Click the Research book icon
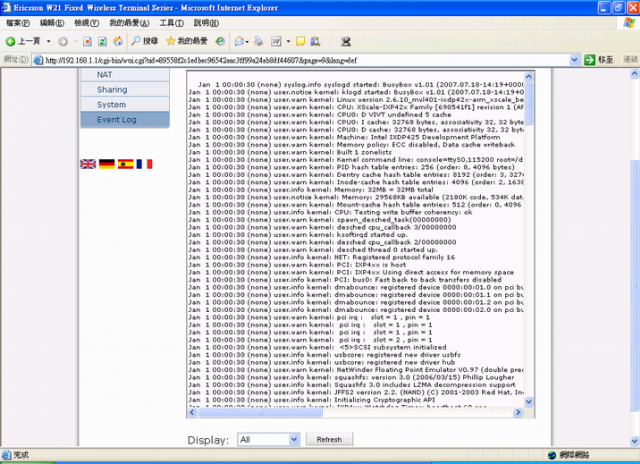Image resolution: width=640 pixels, height=464 pixels. (315, 41)
